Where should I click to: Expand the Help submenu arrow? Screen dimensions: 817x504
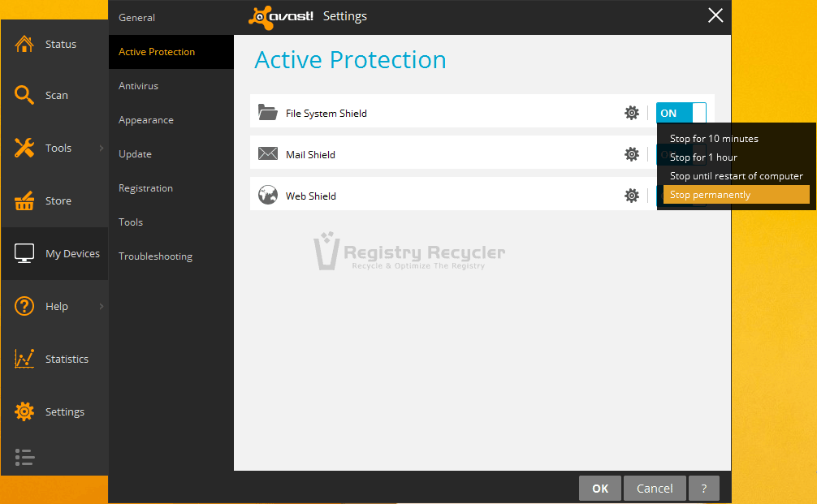point(101,306)
